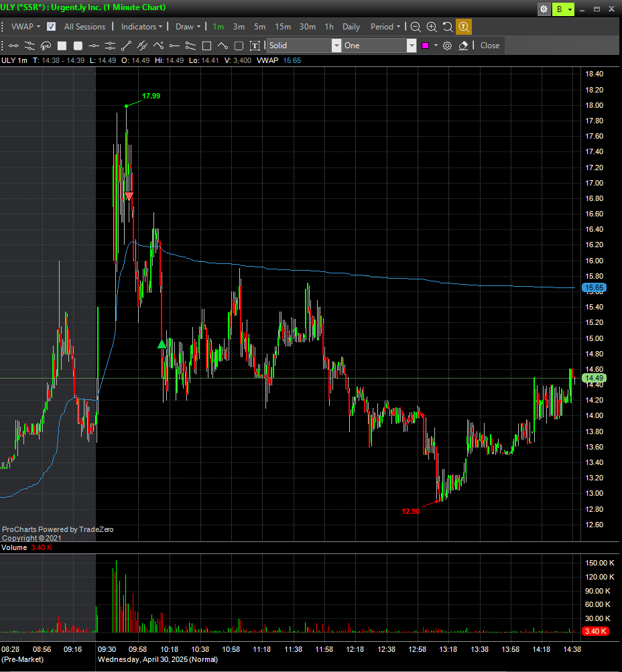Switch to the 3m timeframe

239,27
